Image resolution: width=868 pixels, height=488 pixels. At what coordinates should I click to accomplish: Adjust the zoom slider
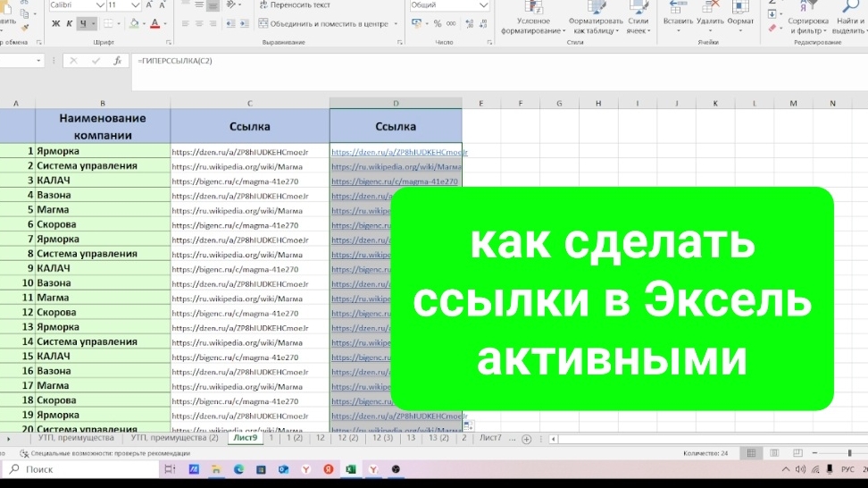click(x=849, y=453)
